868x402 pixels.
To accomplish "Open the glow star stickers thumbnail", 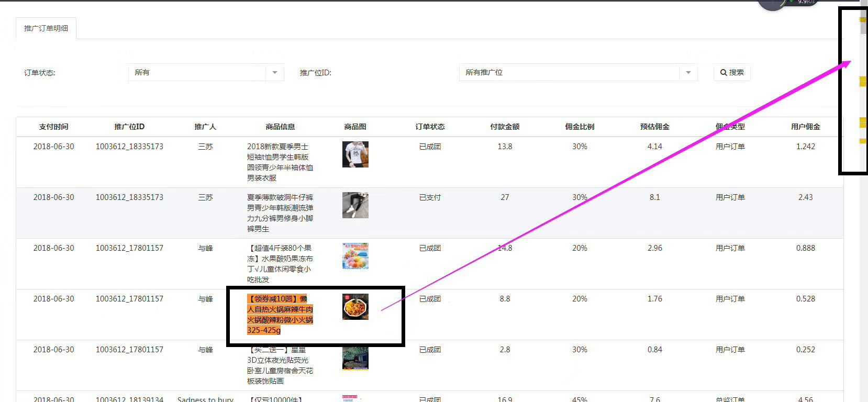I will tap(355, 358).
